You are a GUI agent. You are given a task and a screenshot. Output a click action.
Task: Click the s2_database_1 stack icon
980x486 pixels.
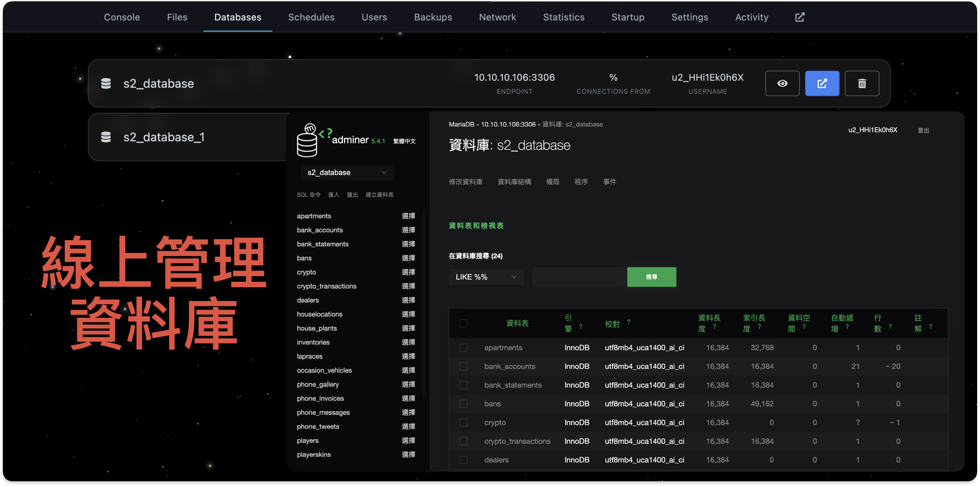(x=106, y=137)
